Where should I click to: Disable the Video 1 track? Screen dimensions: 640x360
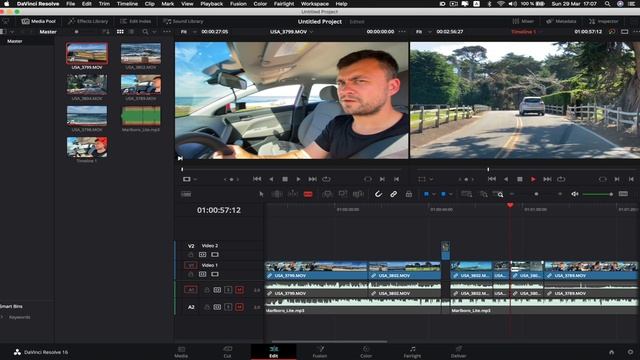[x=215, y=274]
